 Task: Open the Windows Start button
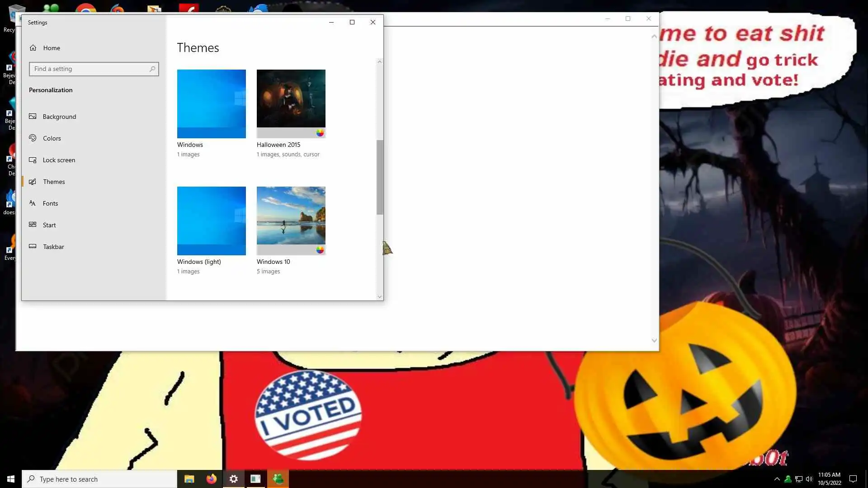11,479
